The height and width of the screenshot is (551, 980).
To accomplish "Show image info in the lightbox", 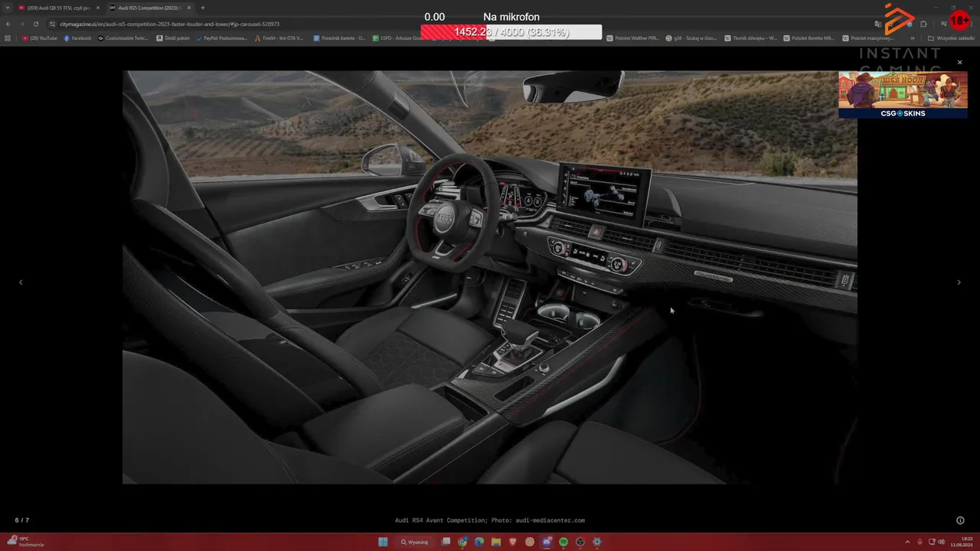I will pos(960,520).
